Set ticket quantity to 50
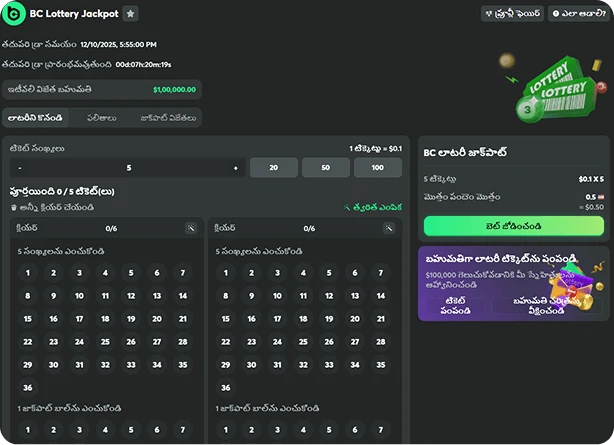This screenshot has height=445, width=614. click(325, 167)
